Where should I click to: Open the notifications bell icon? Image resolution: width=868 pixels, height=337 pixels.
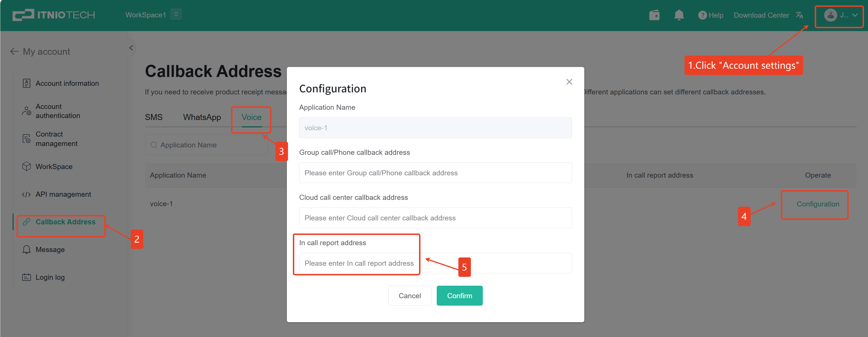point(679,15)
